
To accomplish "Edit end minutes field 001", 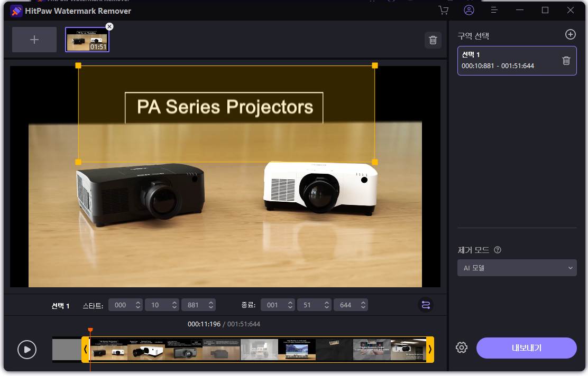I will click(x=273, y=305).
